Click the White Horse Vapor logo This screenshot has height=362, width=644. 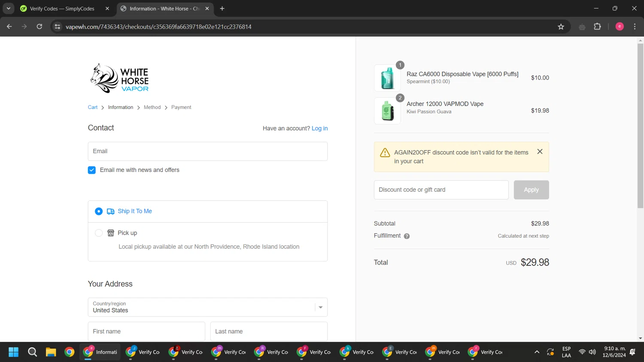tap(119, 78)
